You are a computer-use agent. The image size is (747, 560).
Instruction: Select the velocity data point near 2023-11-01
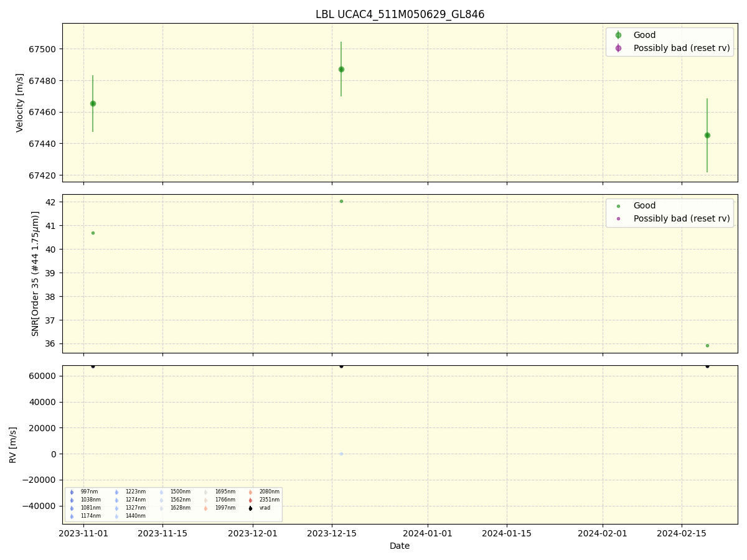pos(93,103)
